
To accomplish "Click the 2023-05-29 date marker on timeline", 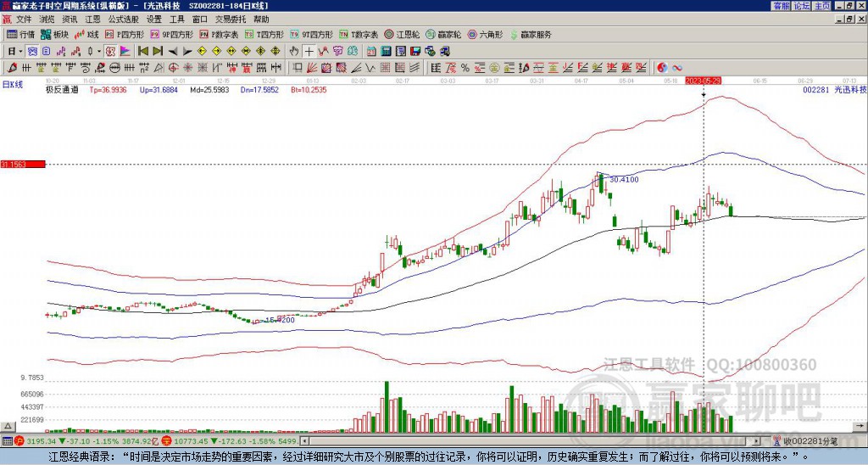I will pos(703,80).
